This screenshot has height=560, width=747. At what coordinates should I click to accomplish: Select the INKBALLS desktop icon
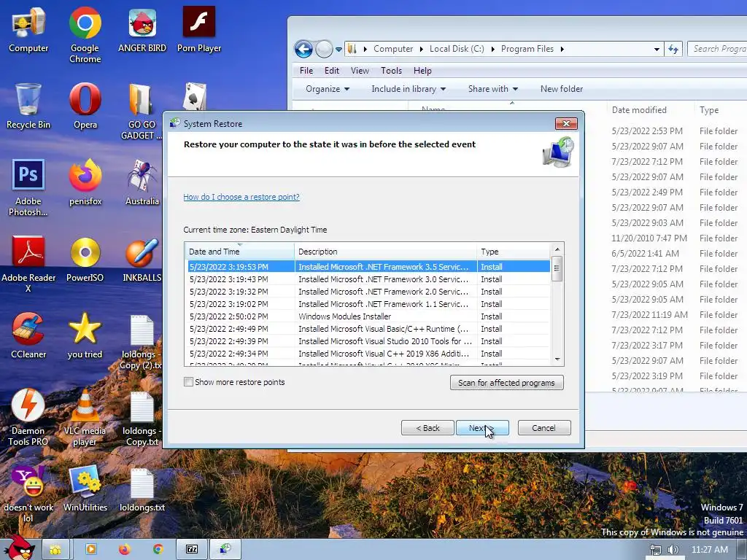[x=142, y=259]
